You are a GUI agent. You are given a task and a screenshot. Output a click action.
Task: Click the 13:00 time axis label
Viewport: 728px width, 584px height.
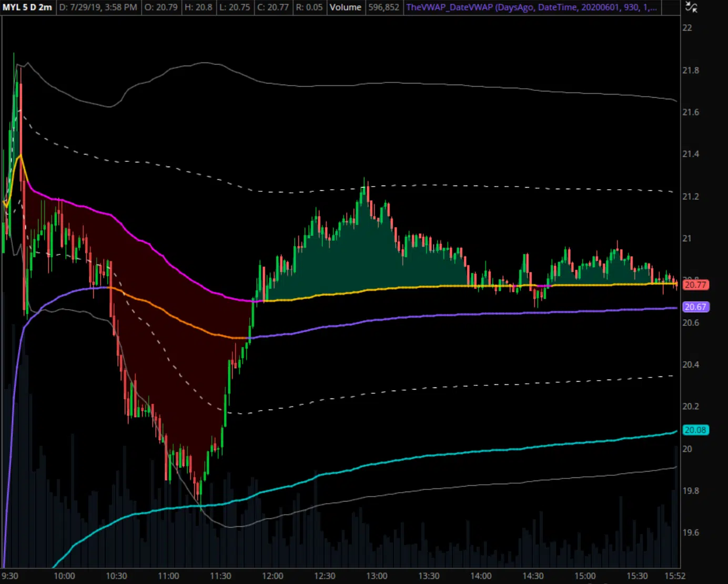[x=377, y=576]
